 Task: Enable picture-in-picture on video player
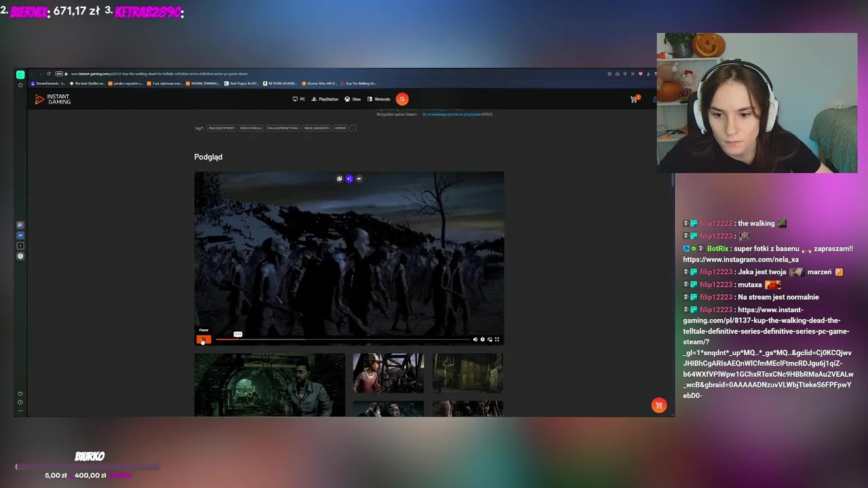pyautogui.click(x=490, y=340)
